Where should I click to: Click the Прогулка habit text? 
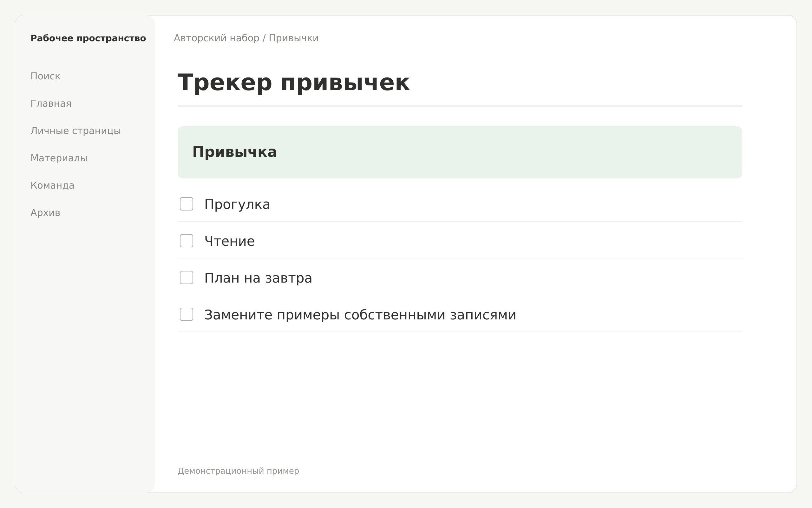237,204
